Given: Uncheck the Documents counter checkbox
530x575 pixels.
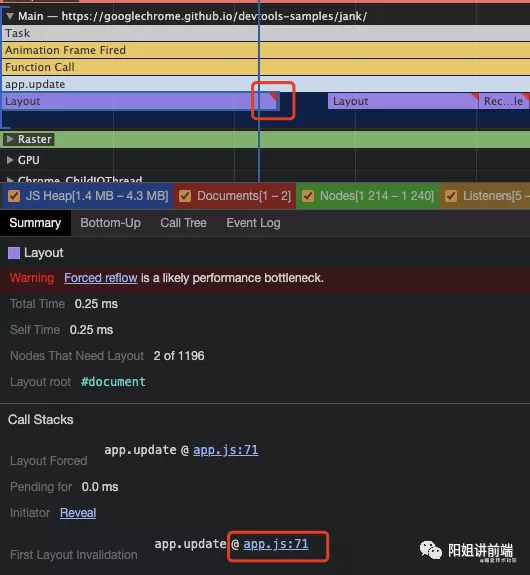Looking at the screenshot, I should pos(185,196).
